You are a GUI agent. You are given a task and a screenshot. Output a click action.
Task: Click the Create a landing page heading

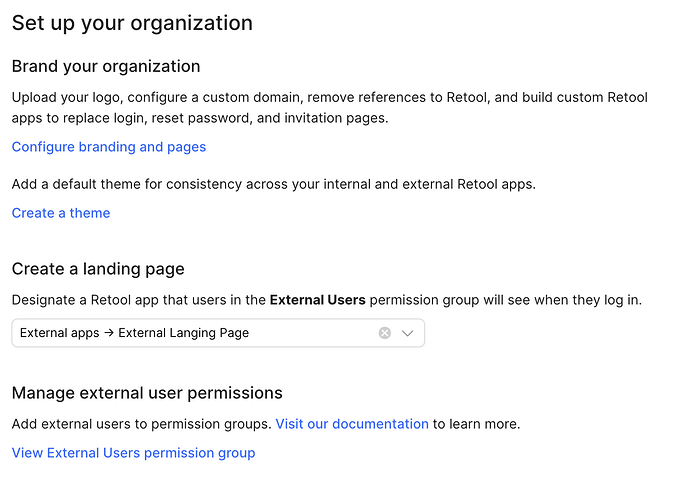tap(98, 269)
